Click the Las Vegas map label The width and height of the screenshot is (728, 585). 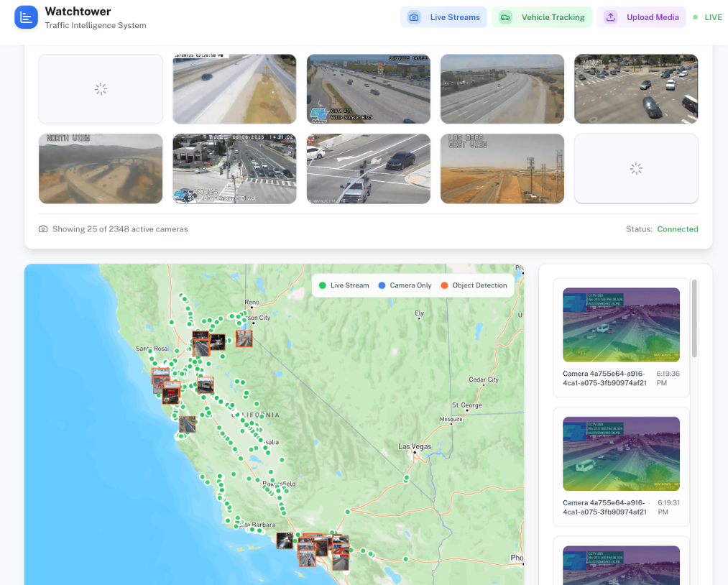coord(415,446)
